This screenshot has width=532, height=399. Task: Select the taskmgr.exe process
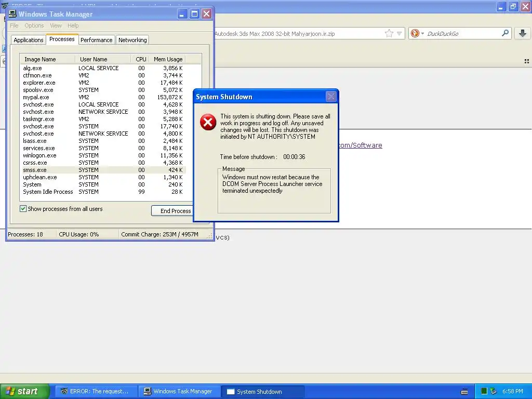click(x=103, y=119)
